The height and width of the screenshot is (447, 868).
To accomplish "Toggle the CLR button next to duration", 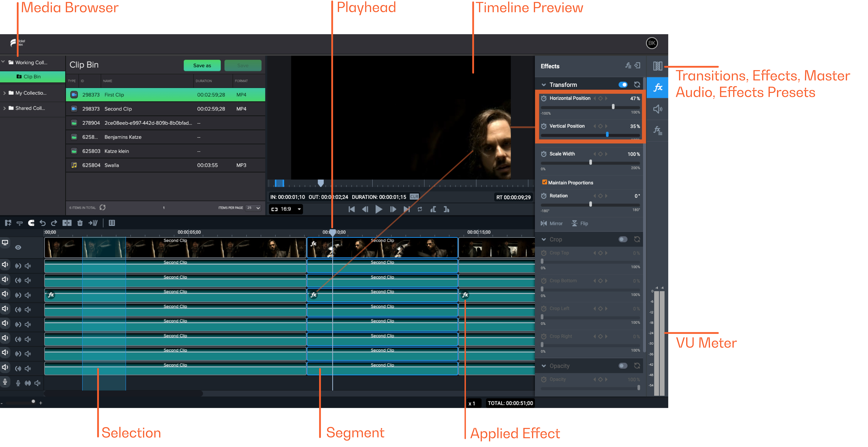I will coord(414,197).
